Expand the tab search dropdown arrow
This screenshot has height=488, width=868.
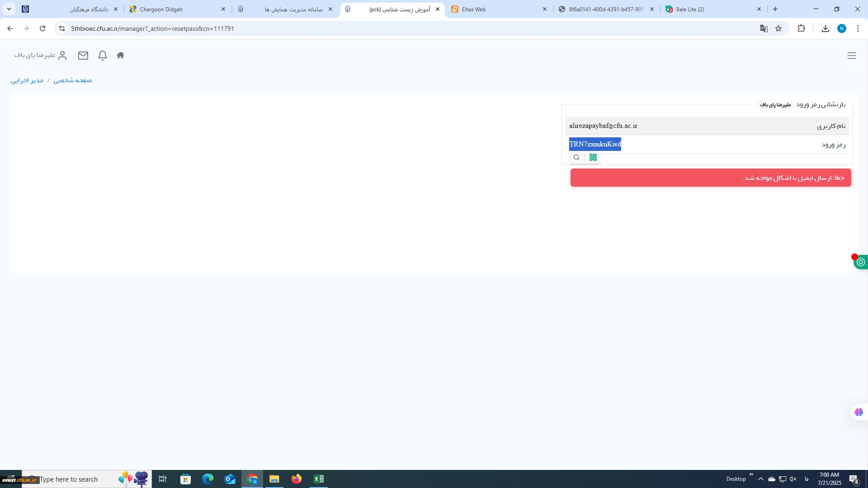pyautogui.click(x=9, y=9)
